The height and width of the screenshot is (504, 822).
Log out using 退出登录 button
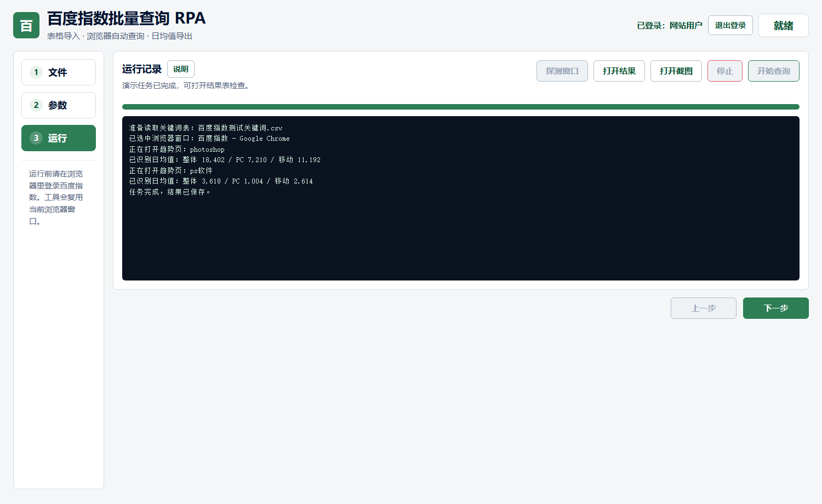730,25
